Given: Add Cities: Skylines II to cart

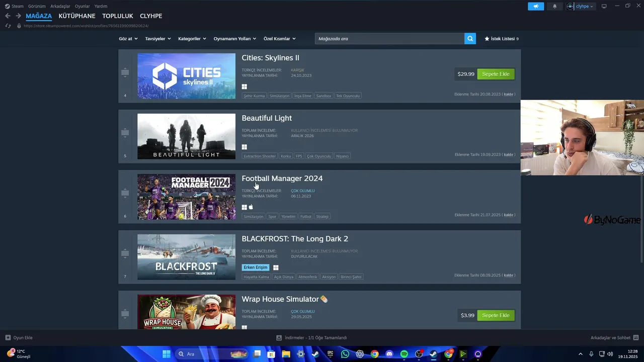Looking at the screenshot, I should pyautogui.click(x=496, y=74).
